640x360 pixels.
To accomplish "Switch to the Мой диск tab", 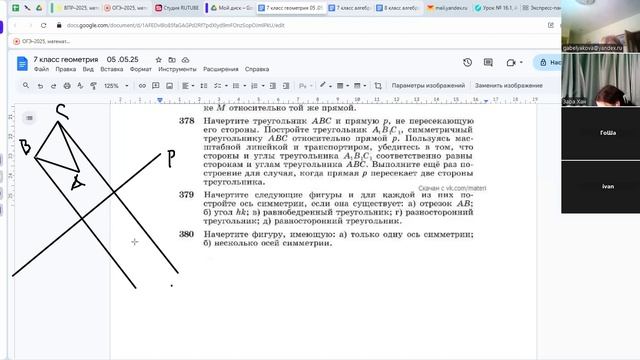I will click(231, 8).
